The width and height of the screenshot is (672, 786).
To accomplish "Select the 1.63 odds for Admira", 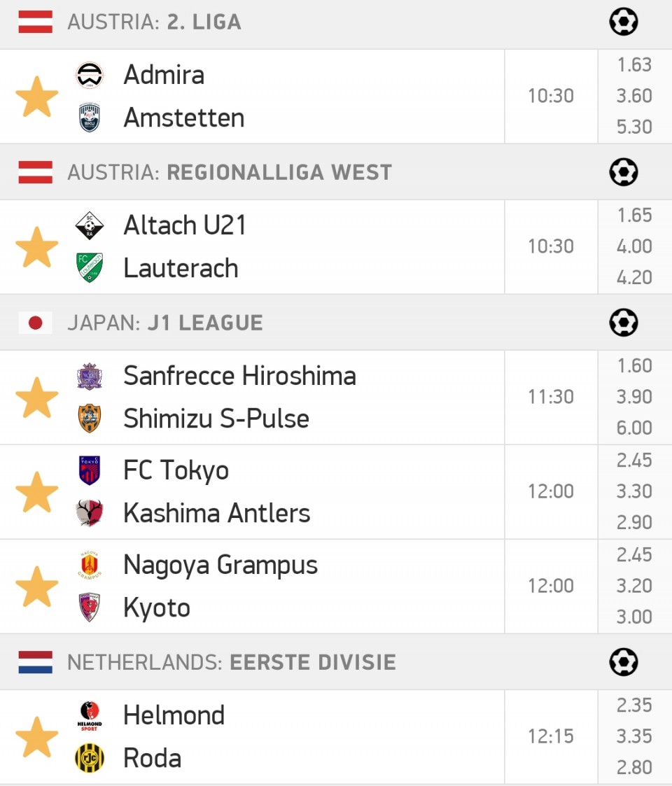I will pyautogui.click(x=634, y=64).
